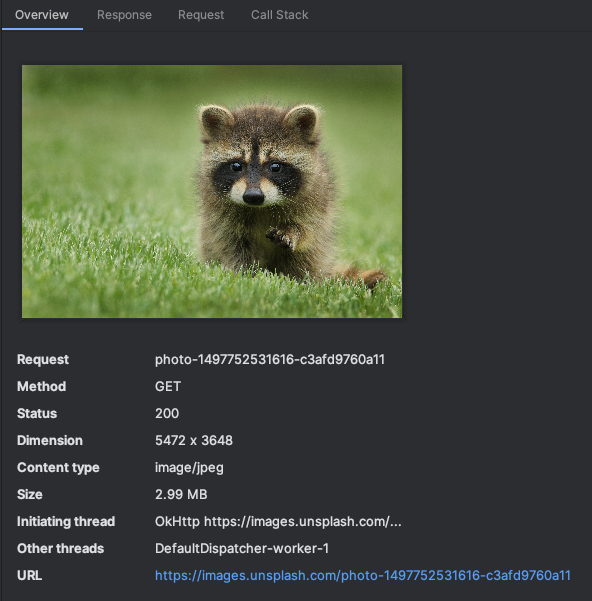Click the Content type field label
Screen dimensions: 592x601
(x=58, y=468)
